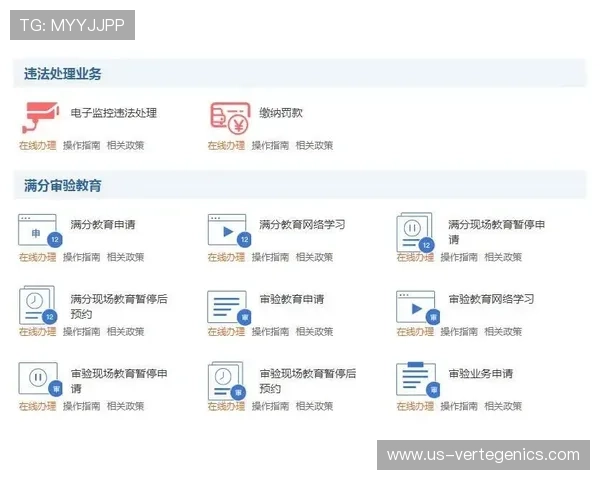Image resolution: width=600 pixels, height=480 pixels.
Task: Click the 违法处理业务 section heading
Action: click(63, 74)
